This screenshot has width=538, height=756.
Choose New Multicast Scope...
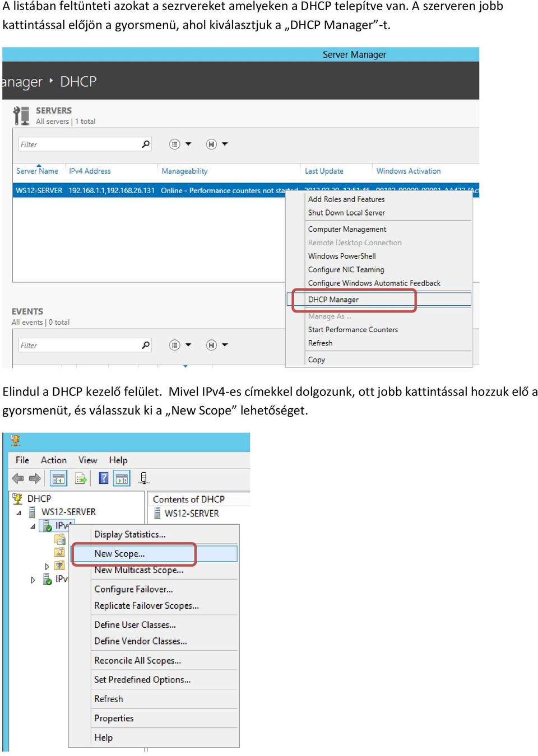138,570
